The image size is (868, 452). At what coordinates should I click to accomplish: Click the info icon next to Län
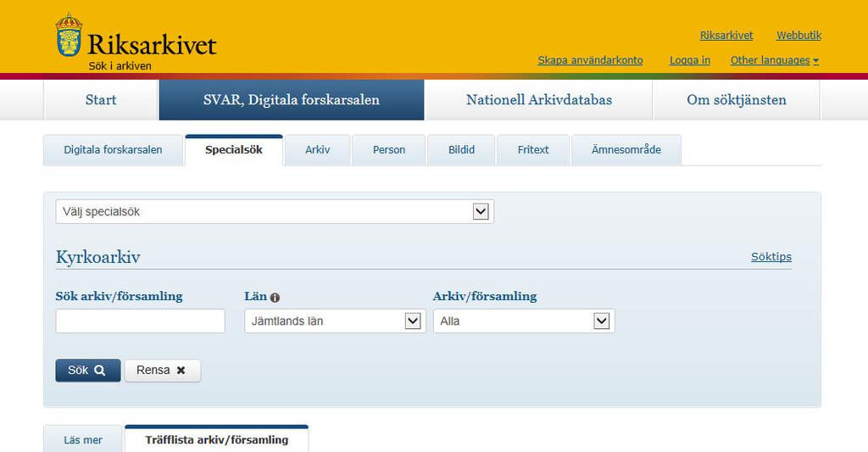click(275, 298)
